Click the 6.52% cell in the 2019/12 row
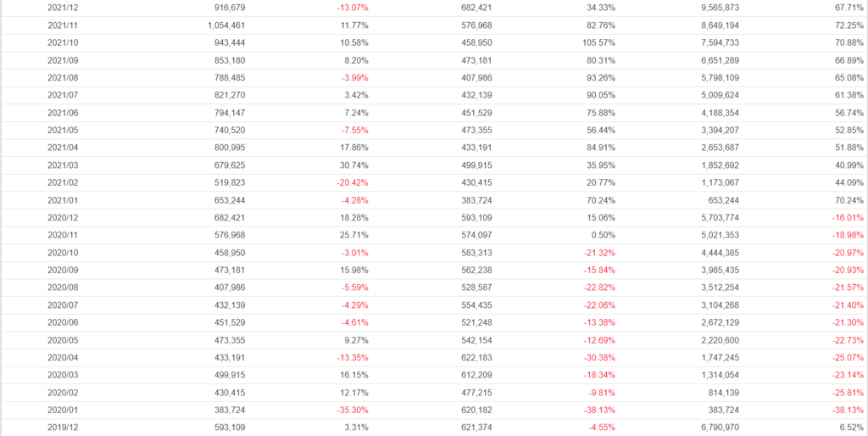This screenshot has width=868, height=436. tap(853, 428)
